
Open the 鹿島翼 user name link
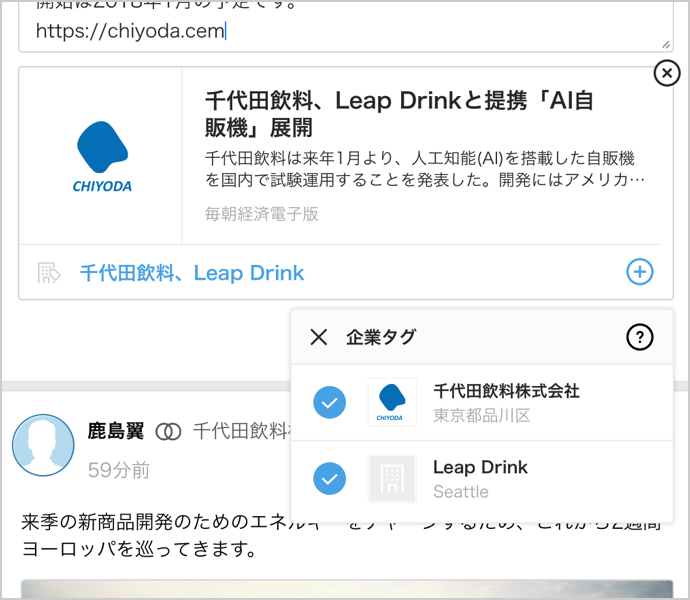115,431
